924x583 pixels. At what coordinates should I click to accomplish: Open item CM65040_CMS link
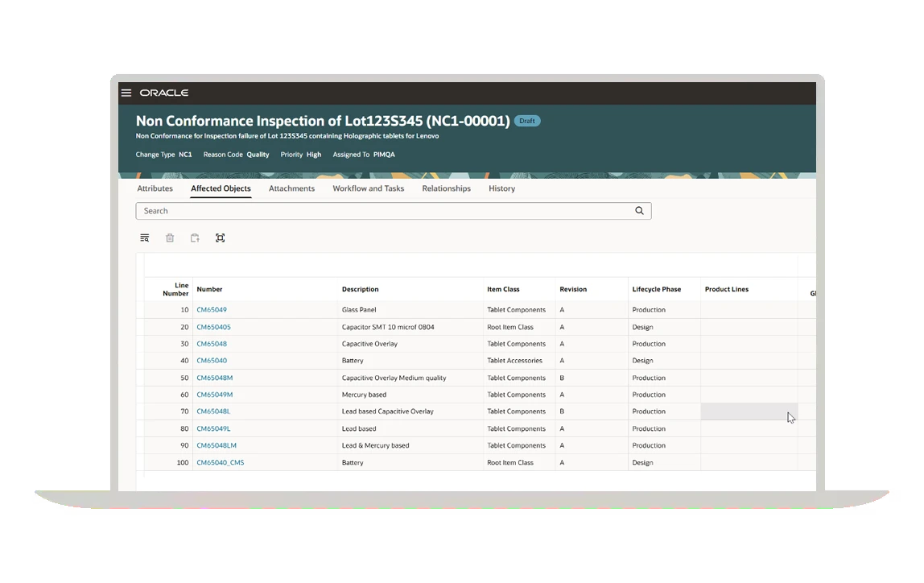tap(220, 463)
